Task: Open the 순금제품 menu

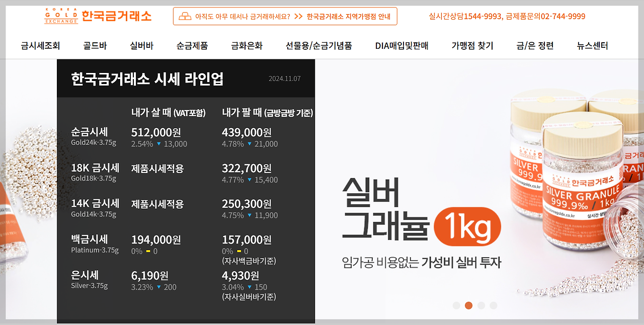Action: pos(192,46)
